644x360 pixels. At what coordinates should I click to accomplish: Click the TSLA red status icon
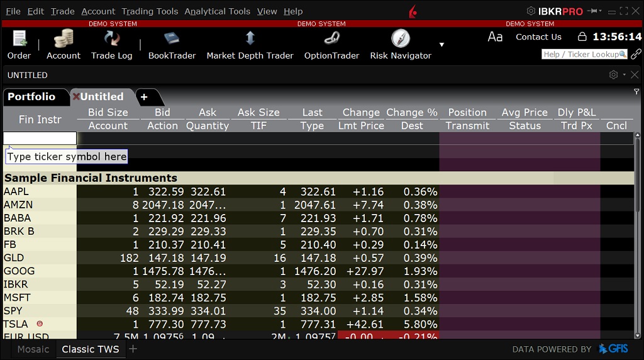point(40,324)
